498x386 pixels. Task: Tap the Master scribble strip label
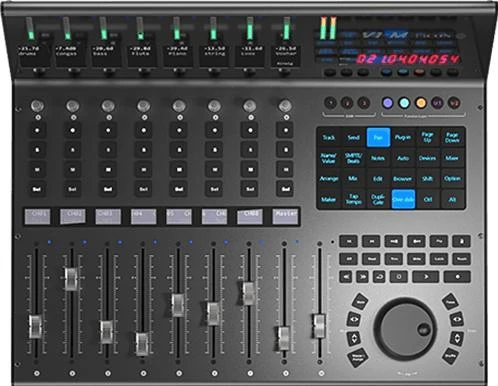click(285, 216)
